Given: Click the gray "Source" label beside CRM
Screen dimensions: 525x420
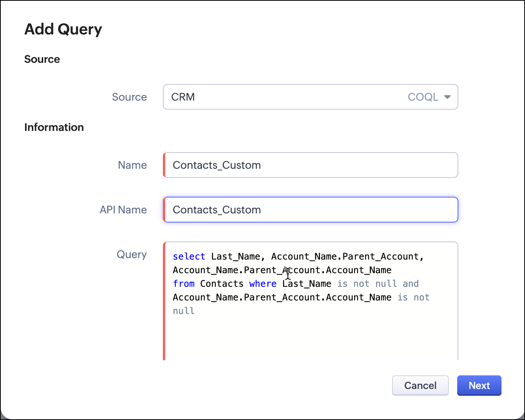Looking at the screenshot, I should (129, 97).
